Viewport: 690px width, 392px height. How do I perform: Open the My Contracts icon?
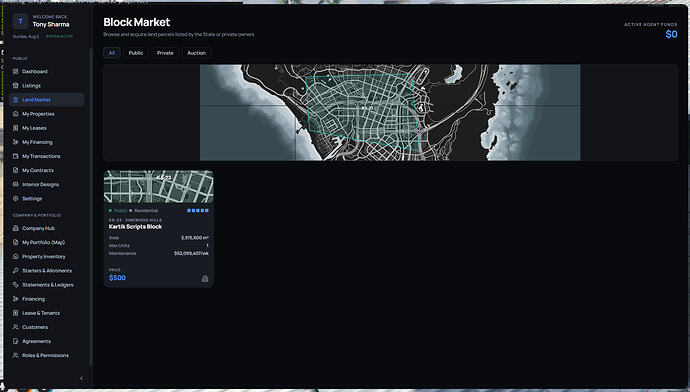click(x=16, y=170)
